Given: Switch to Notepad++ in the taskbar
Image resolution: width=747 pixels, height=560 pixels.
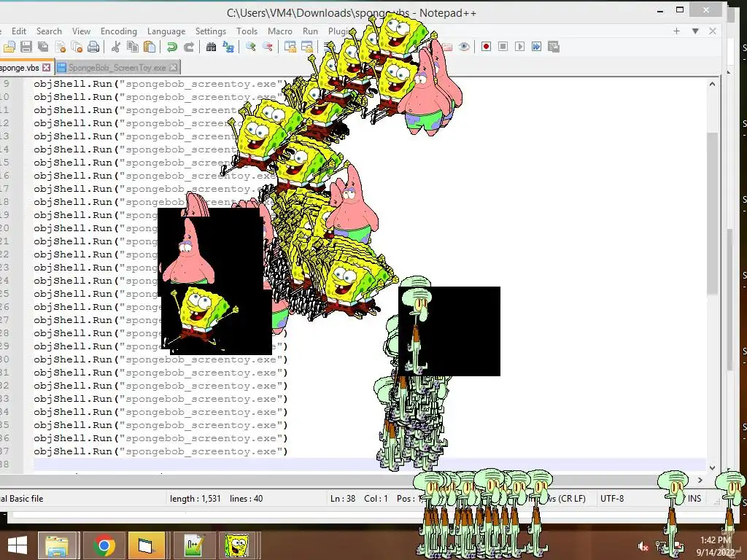Looking at the screenshot, I should pyautogui.click(x=194, y=545).
